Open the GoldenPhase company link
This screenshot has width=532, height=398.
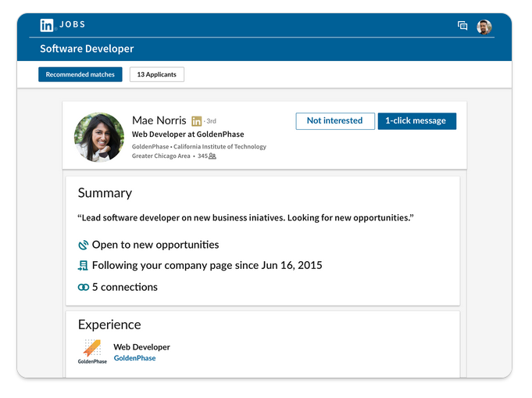pyautogui.click(x=134, y=358)
